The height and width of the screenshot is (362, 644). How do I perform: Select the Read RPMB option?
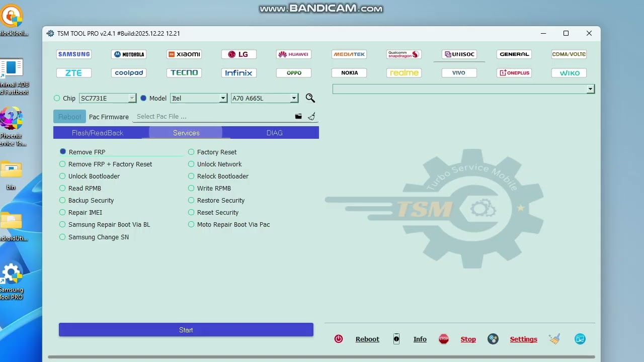[x=80, y=188]
